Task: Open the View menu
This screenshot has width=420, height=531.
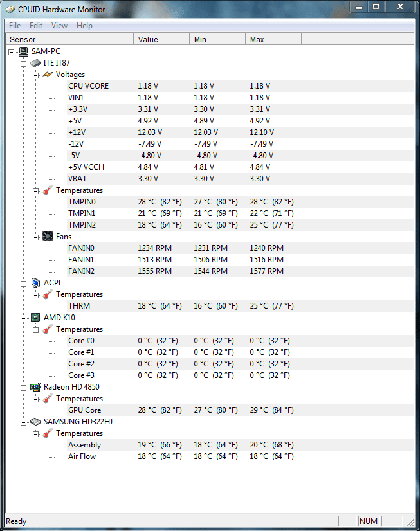Action: [59, 26]
